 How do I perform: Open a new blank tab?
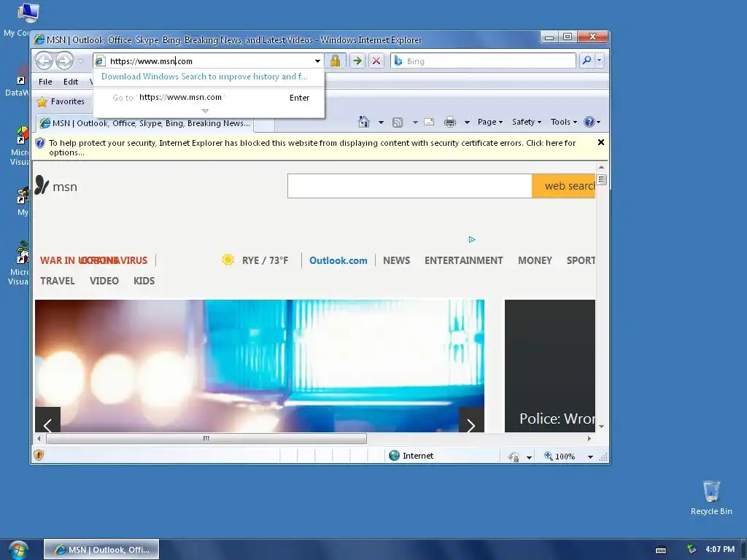tap(264, 124)
